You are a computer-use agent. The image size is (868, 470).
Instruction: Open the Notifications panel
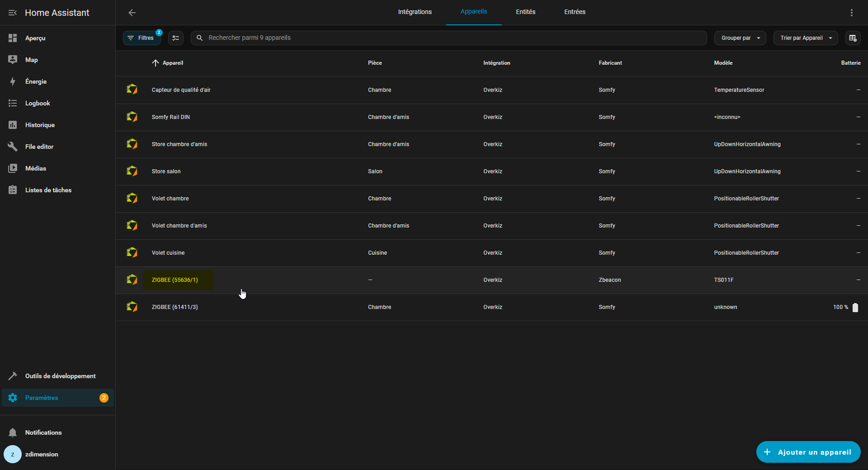pyautogui.click(x=43, y=432)
